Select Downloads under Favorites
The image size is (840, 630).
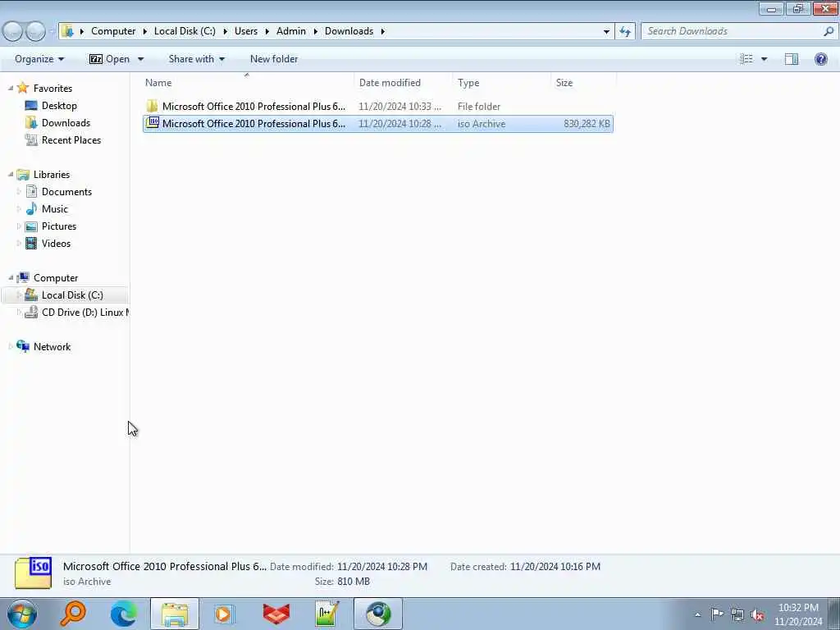(x=66, y=123)
